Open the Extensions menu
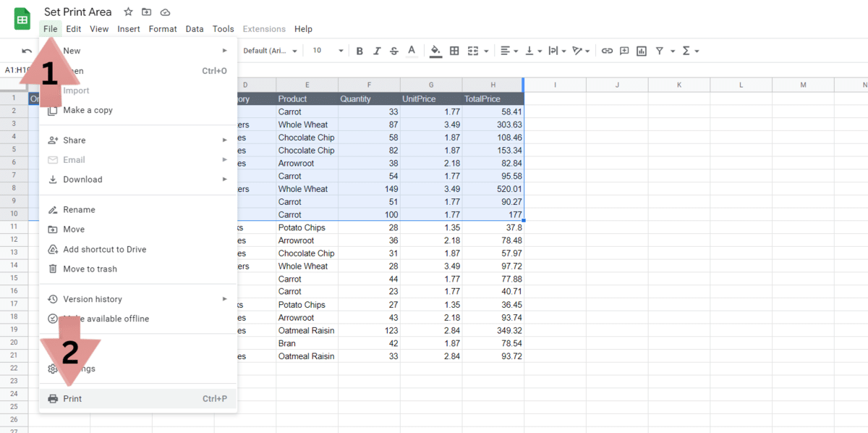The width and height of the screenshot is (868, 433). point(264,29)
